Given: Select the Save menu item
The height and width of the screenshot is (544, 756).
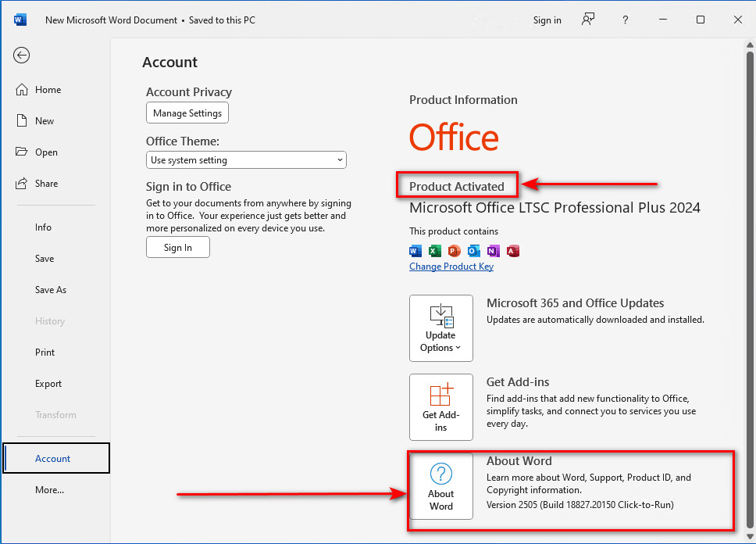Looking at the screenshot, I should pyautogui.click(x=45, y=259).
